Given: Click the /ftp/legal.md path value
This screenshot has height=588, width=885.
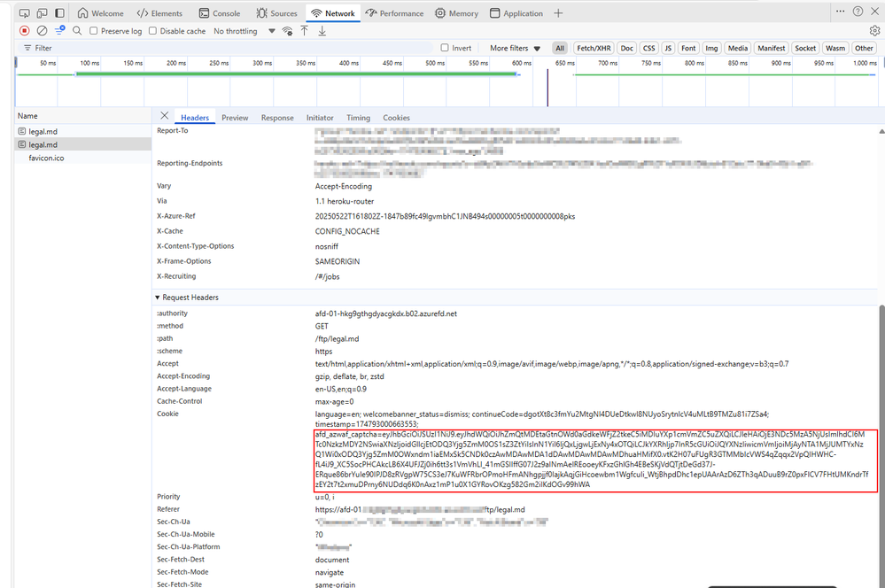Looking at the screenshot, I should (x=337, y=338).
